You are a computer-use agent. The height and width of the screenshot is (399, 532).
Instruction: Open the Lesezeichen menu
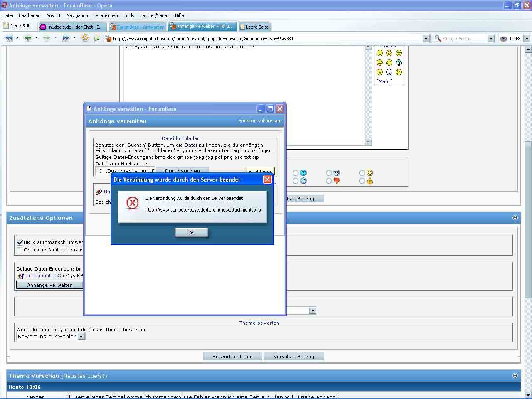(106, 15)
